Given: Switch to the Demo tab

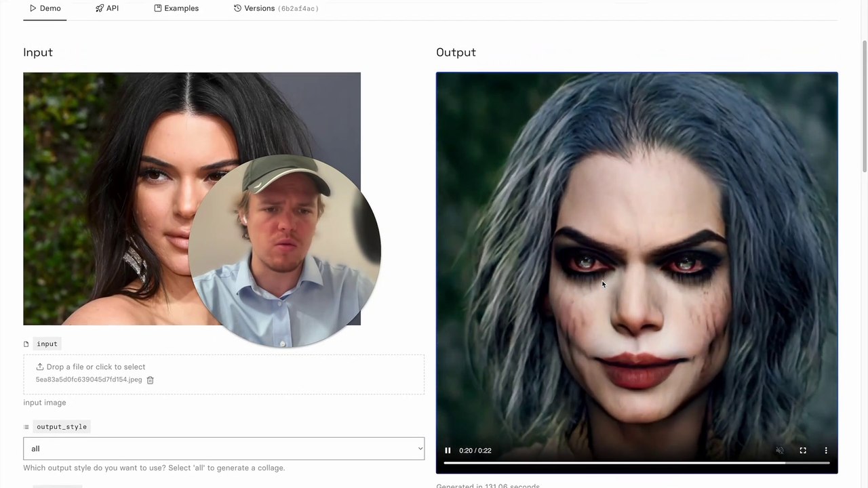Looking at the screenshot, I should click(45, 8).
